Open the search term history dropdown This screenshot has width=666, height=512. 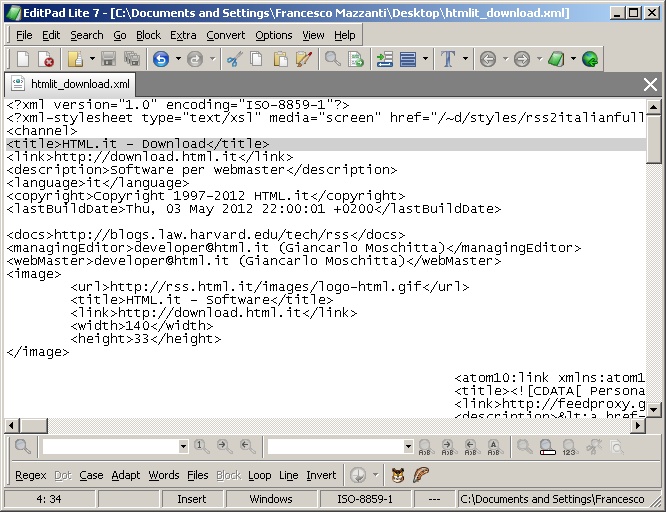click(x=183, y=447)
